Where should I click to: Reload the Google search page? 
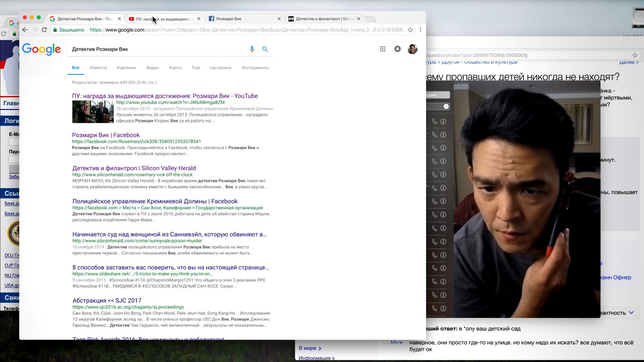(44, 30)
